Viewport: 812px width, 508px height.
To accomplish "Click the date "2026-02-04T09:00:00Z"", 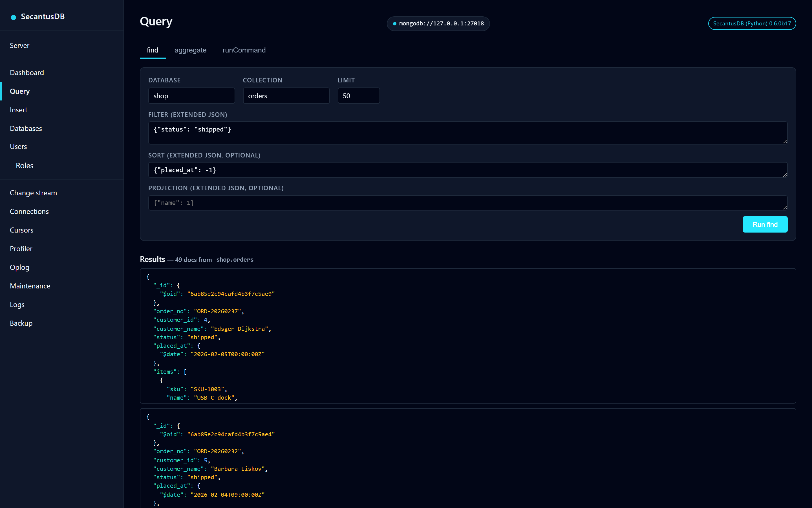I will click(228, 495).
